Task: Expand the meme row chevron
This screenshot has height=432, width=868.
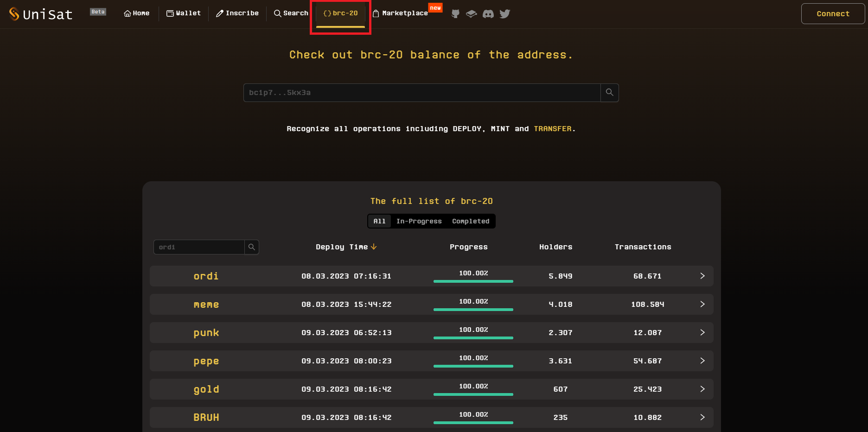Action: (702, 304)
